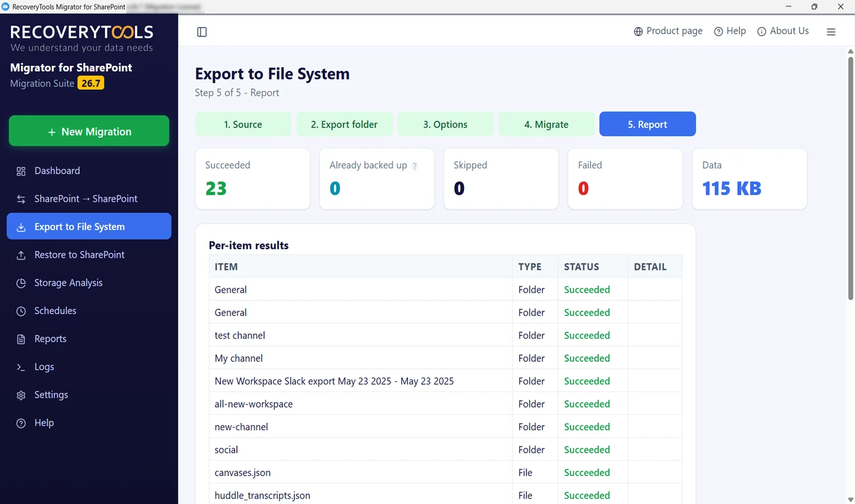855x504 pixels.
Task: Open Help in the top bar
Action: [x=730, y=31]
